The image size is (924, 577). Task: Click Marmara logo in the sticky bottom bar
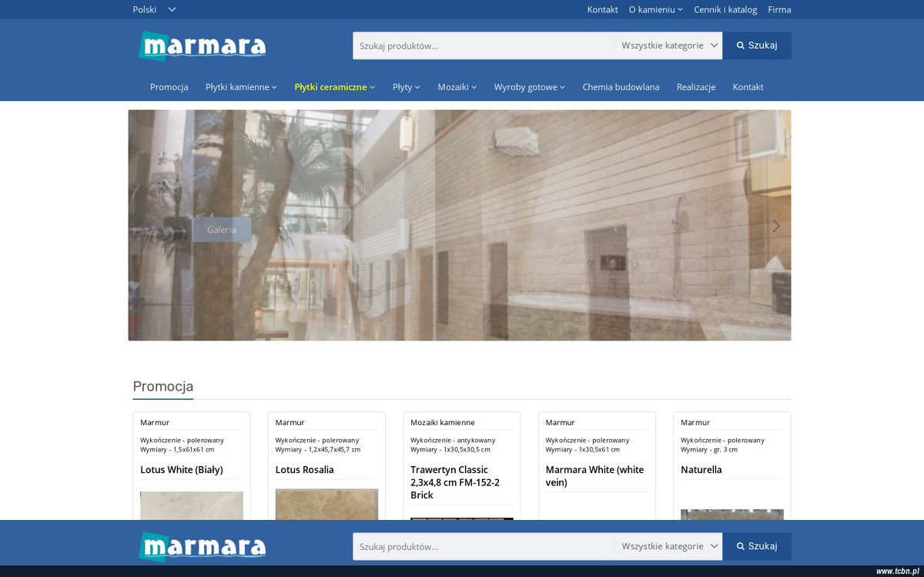[203, 546]
